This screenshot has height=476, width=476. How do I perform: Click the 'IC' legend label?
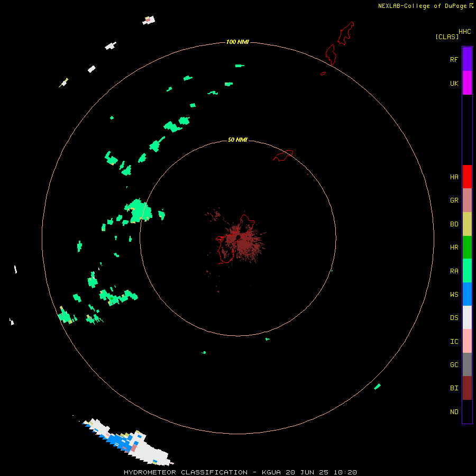coord(454,342)
